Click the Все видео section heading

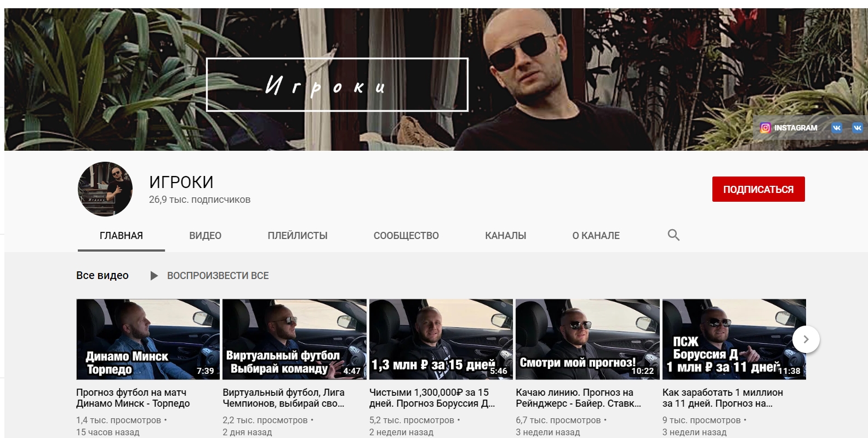click(x=102, y=275)
